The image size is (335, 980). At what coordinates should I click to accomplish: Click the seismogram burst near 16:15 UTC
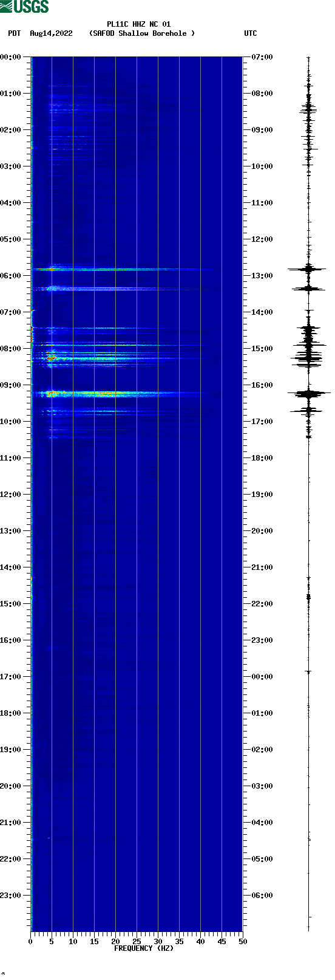click(309, 394)
